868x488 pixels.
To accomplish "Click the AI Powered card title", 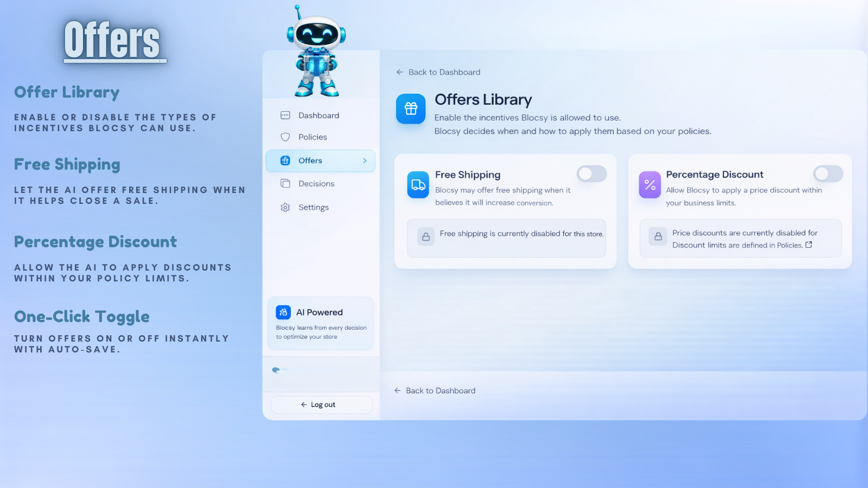I will pyautogui.click(x=320, y=312).
